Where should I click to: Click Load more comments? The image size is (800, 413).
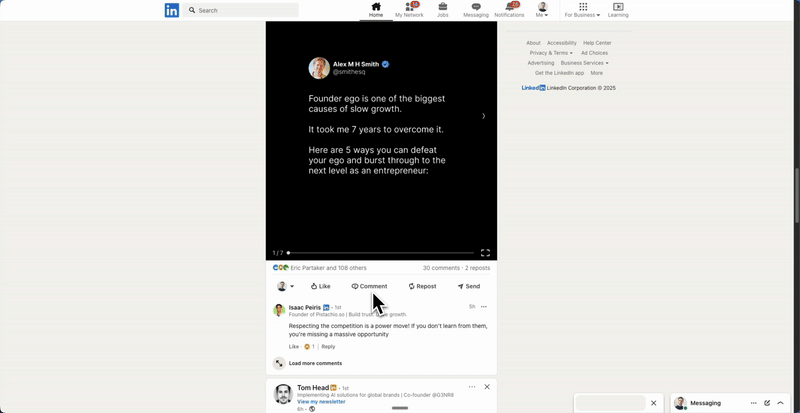coord(315,363)
